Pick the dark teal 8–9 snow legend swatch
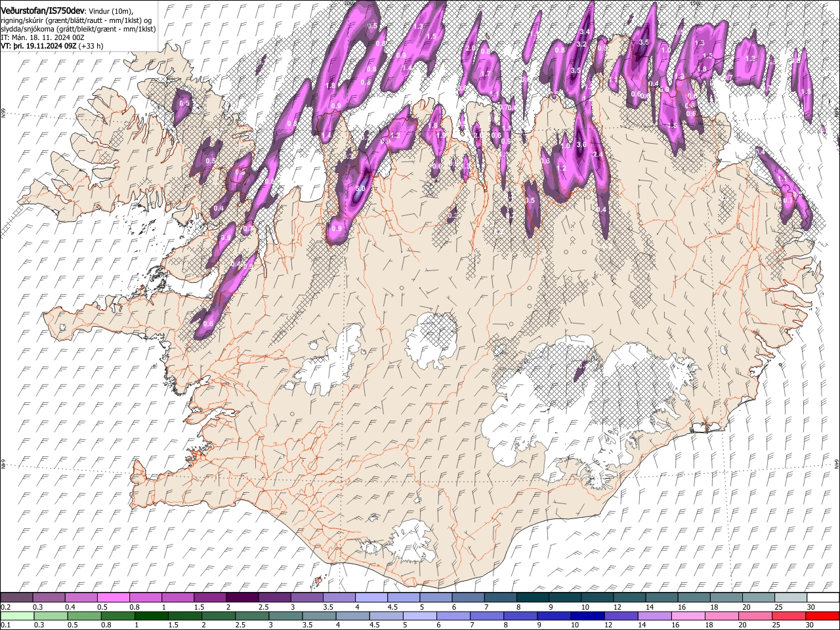The image size is (840, 630). [533, 598]
